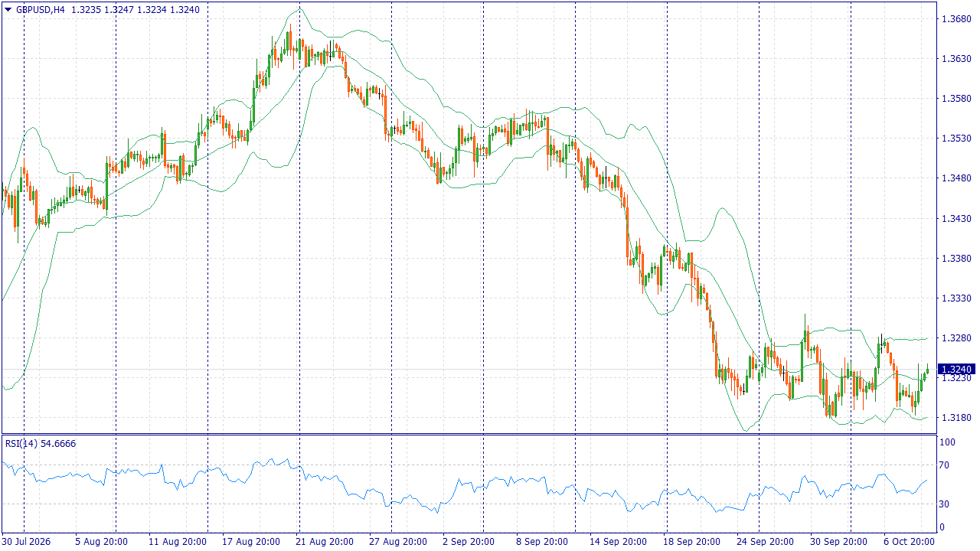Click the RSI 30 level label
Screen dimensions: 980x551
(x=946, y=504)
